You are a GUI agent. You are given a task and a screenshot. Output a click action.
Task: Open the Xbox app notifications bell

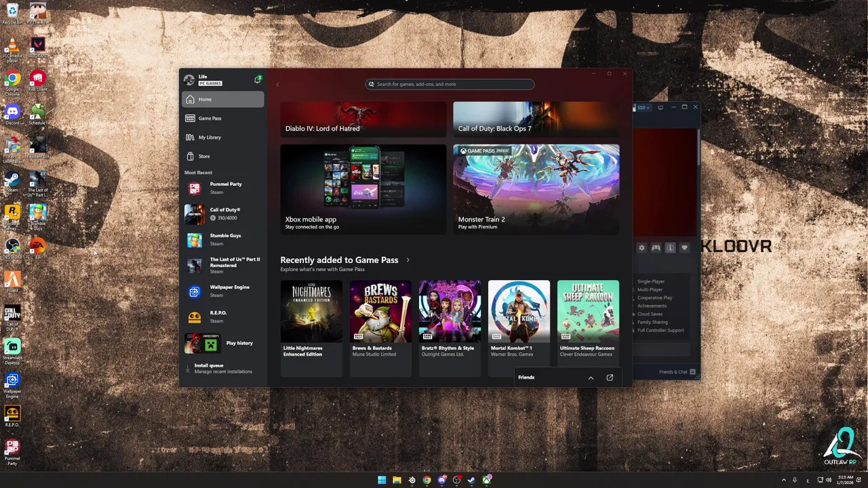click(x=258, y=80)
